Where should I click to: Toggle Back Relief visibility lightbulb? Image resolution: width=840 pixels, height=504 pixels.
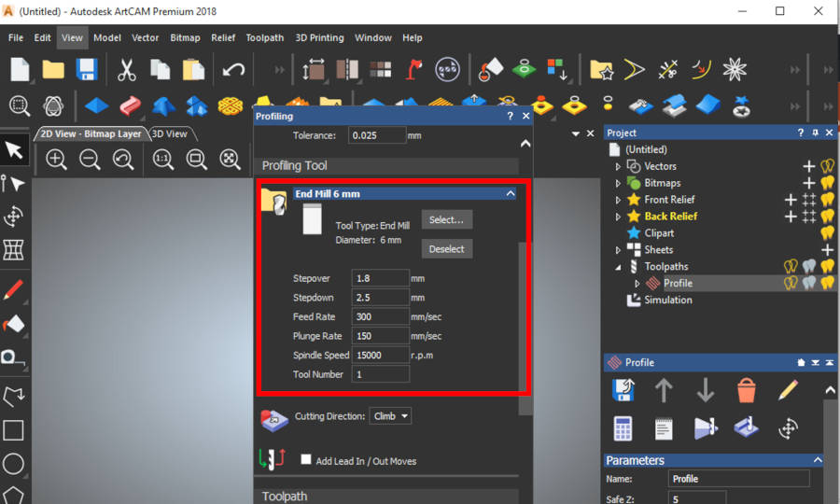(828, 217)
